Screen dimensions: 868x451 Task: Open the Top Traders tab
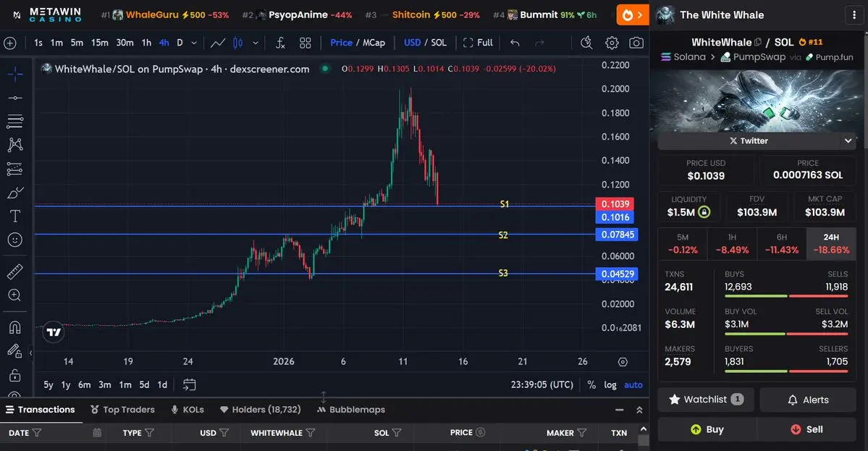tap(122, 410)
